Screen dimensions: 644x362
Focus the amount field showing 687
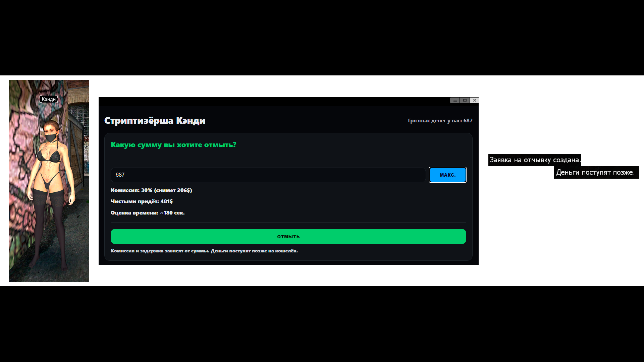(268, 175)
